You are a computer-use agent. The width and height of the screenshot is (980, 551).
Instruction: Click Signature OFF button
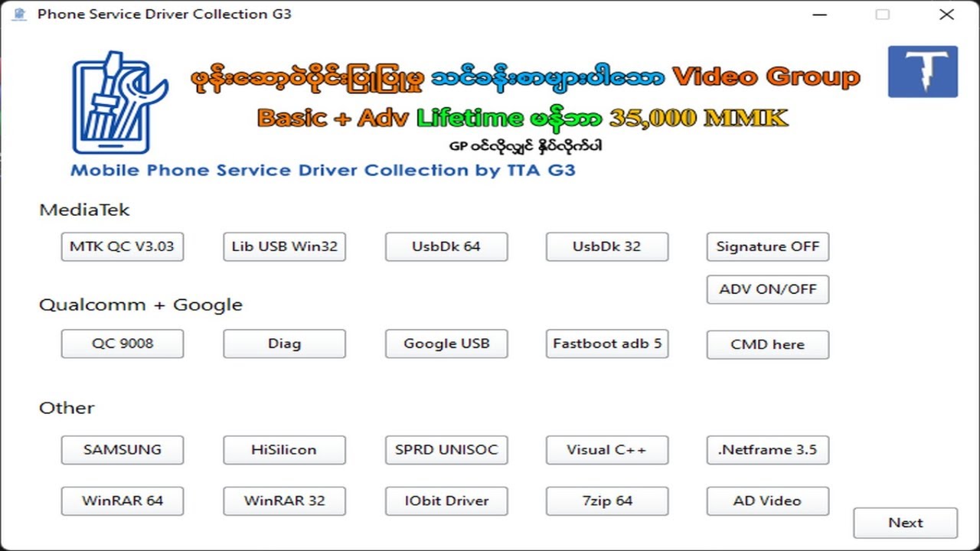click(768, 246)
